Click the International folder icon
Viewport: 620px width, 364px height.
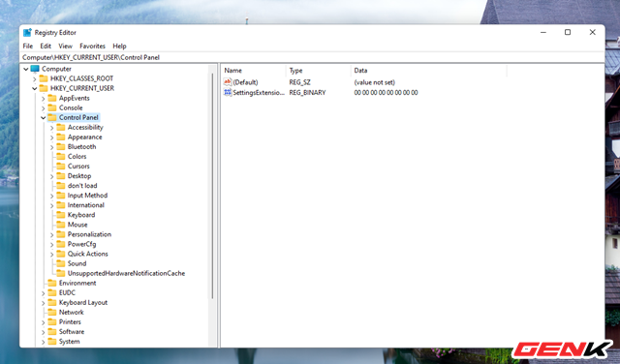coord(61,205)
